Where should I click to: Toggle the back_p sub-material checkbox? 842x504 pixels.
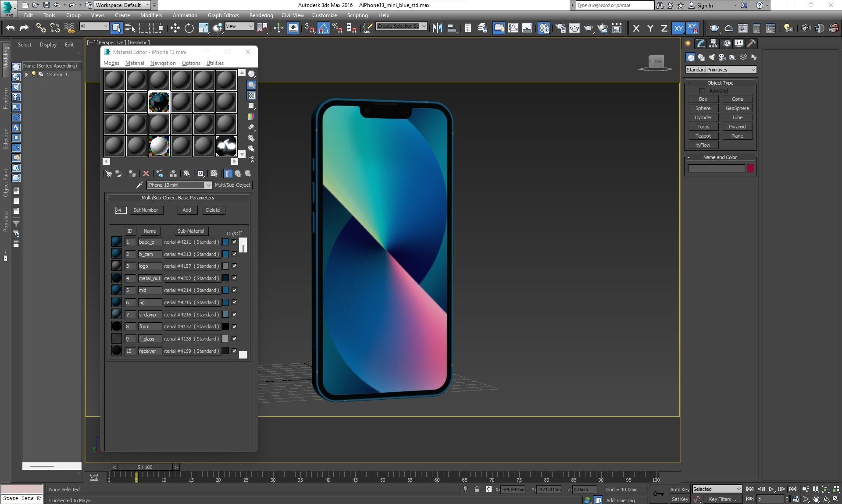(234, 242)
